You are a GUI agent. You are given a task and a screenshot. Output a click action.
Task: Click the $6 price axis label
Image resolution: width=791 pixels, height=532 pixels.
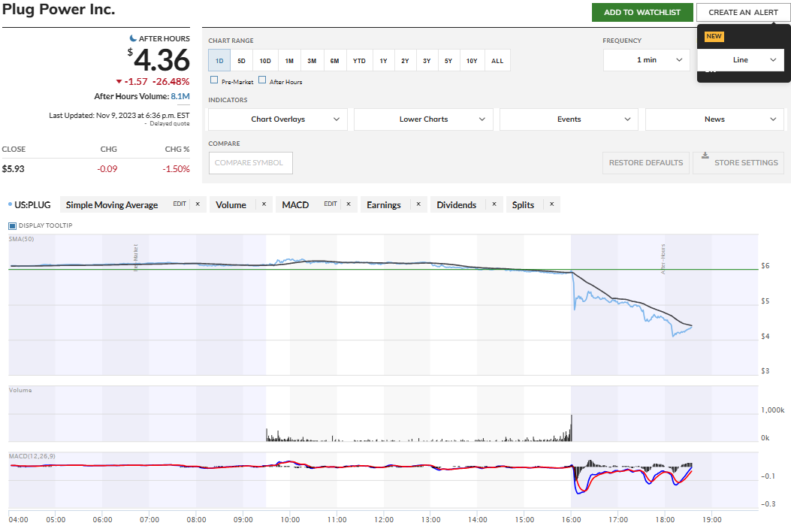point(765,265)
